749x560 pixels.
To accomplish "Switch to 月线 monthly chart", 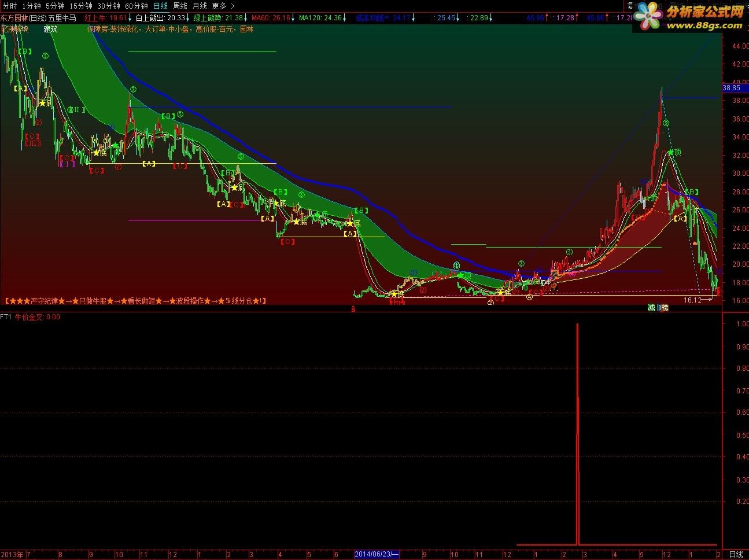I will click(x=200, y=6).
